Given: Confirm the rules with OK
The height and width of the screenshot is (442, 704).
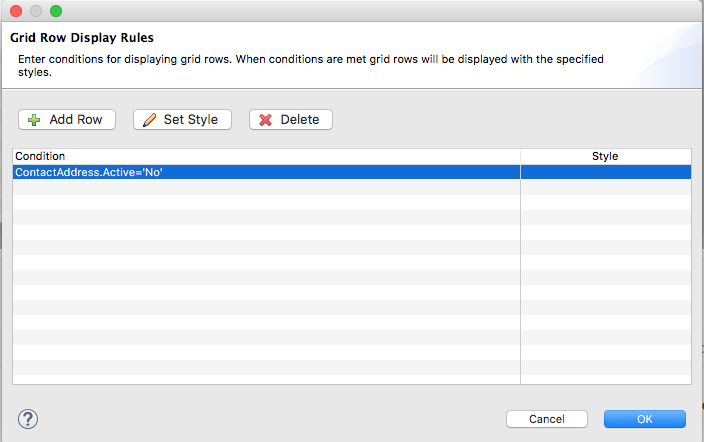Looking at the screenshot, I should [x=645, y=419].
